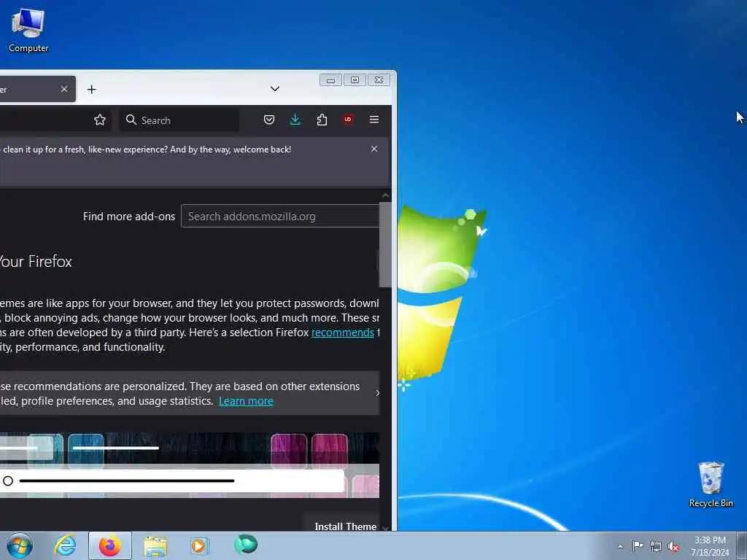Launch Internet Explorer from the taskbar

[x=65, y=545]
